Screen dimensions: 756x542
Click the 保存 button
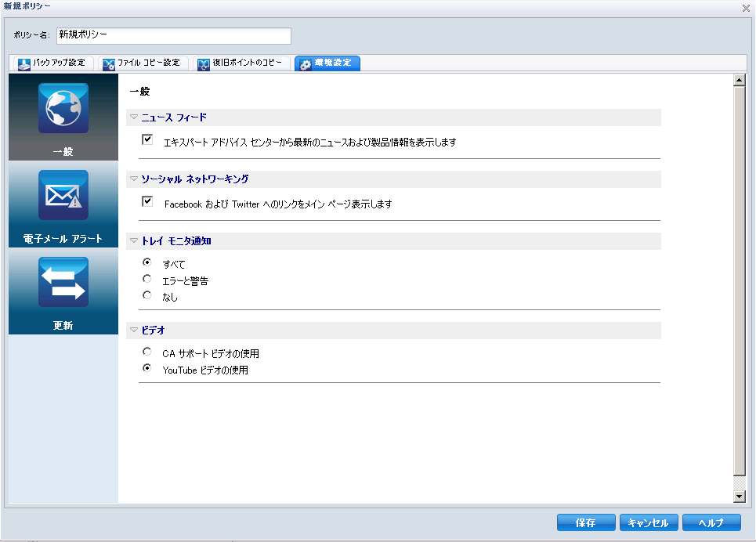pos(586,522)
